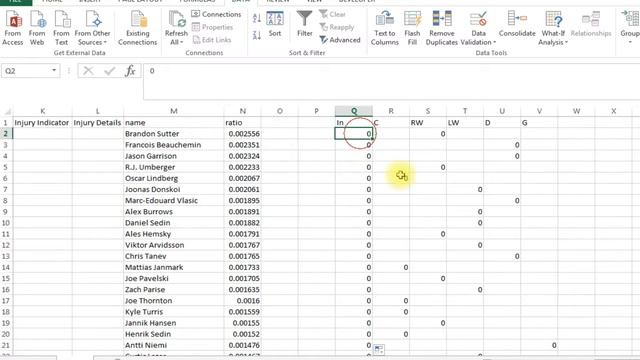Open What-If Analysis dropdown

tap(553, 28)
